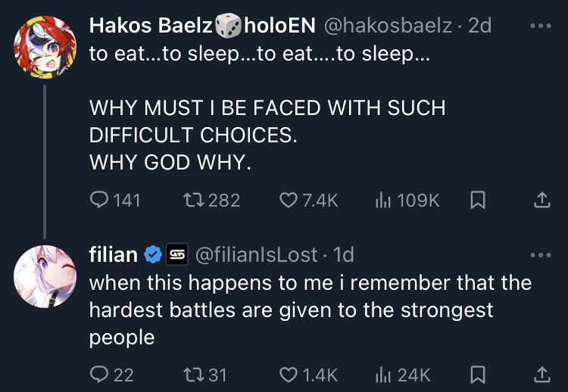This screenshot has width=568, height=392.
Task: Bookmark Hakos Baelz's tweet
Action: pos(478,200)
